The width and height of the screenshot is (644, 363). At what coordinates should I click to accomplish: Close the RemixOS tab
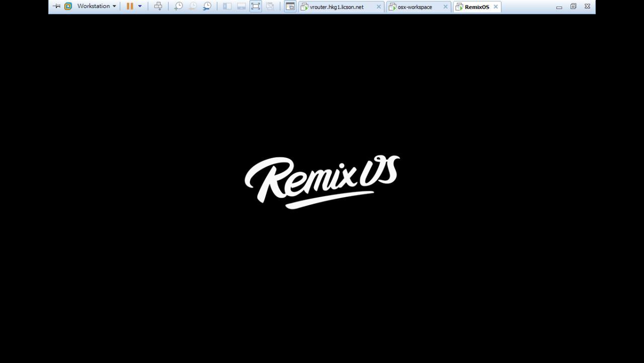(496, 7)
